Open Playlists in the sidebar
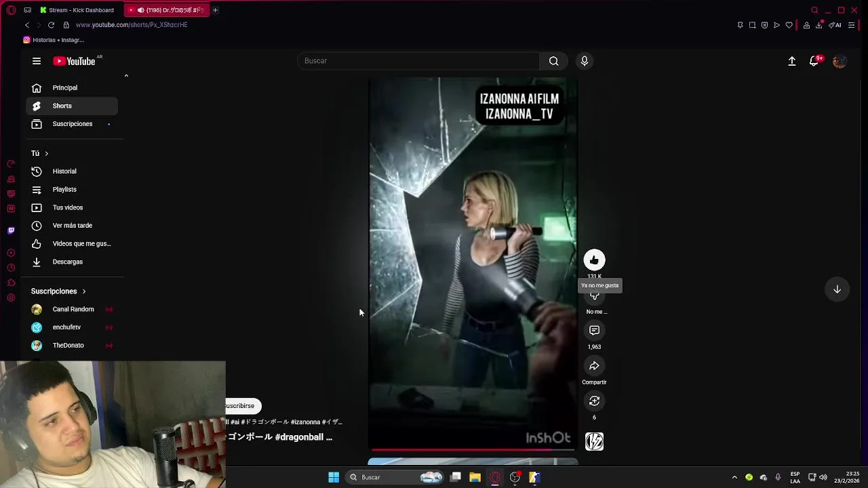868x488 pixels. (72, 190)
